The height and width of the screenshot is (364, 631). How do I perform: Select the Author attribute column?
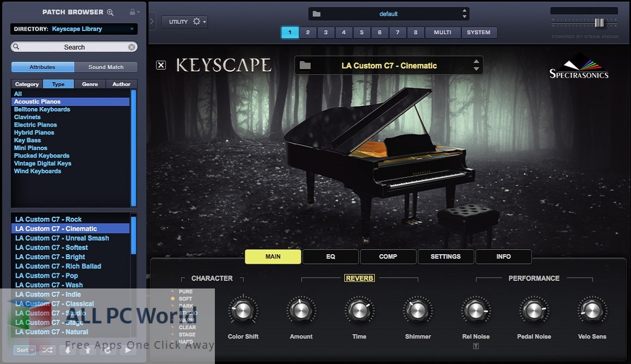coord(121,84)
